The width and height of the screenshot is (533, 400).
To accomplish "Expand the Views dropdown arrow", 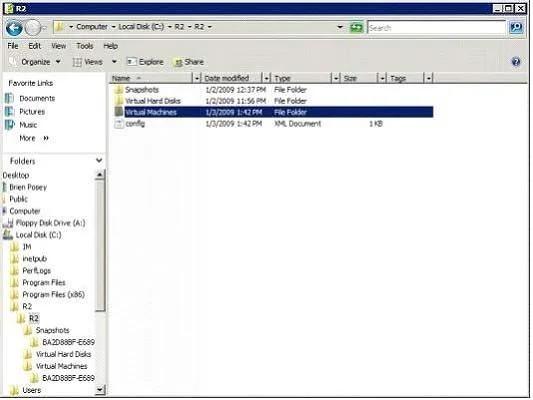I will tap(114, 62).
